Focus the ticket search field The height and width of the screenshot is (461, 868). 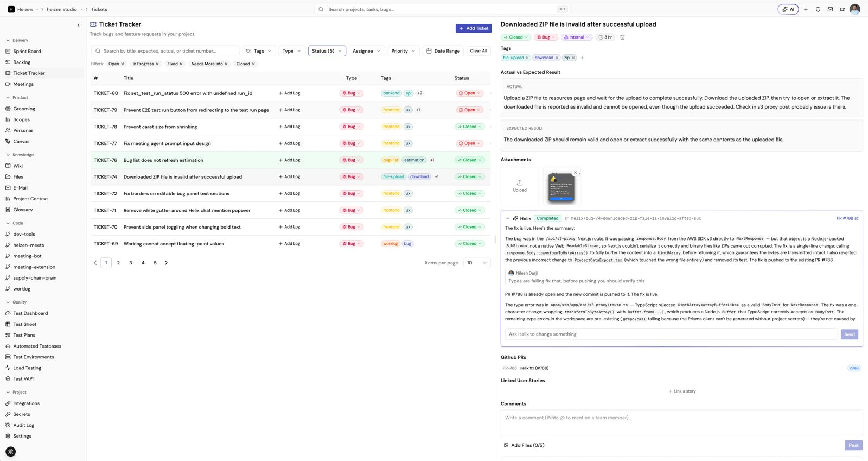pos(165,51)
